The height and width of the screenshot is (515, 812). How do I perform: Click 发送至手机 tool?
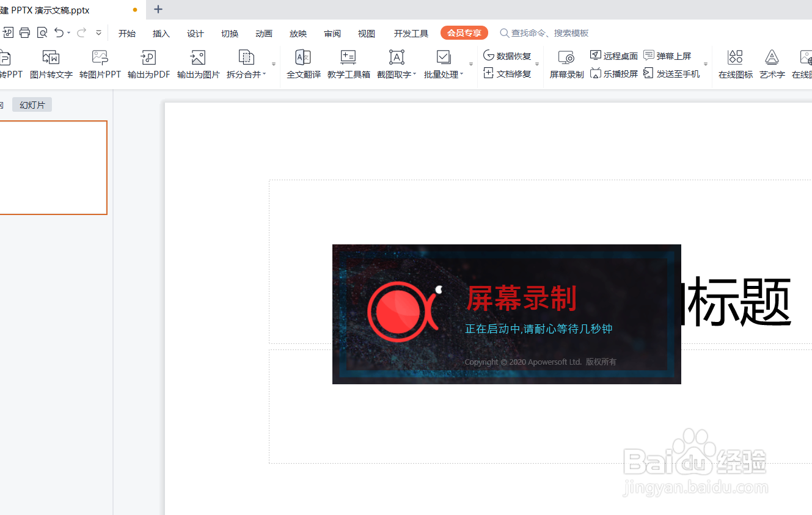(x=672, y=74)
